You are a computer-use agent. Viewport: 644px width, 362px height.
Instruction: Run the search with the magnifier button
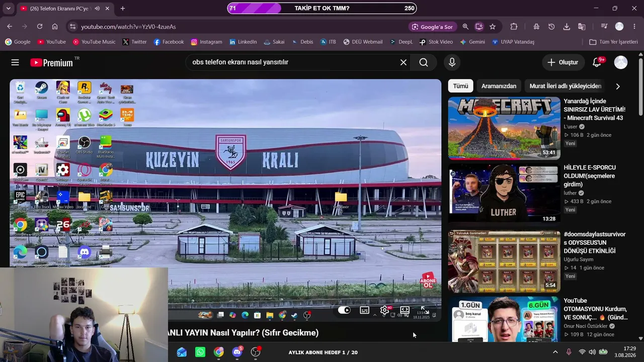tap(424, 62)
